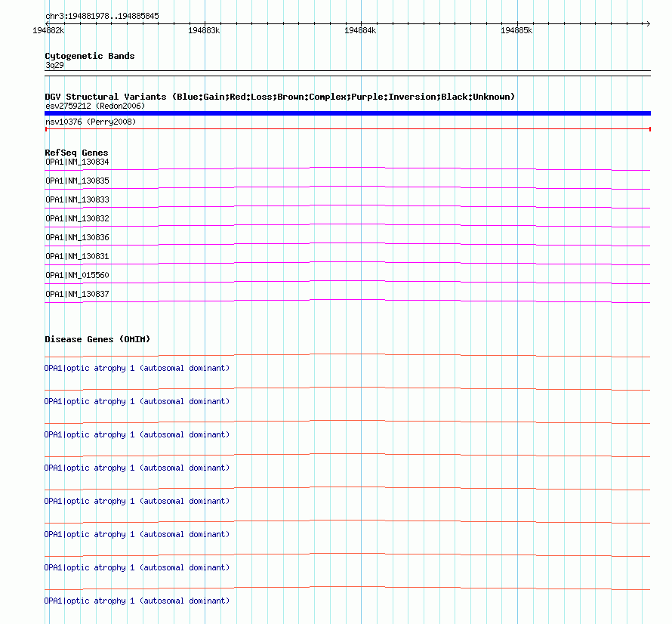Click the right arrow at ruler end

click(648, 23)
